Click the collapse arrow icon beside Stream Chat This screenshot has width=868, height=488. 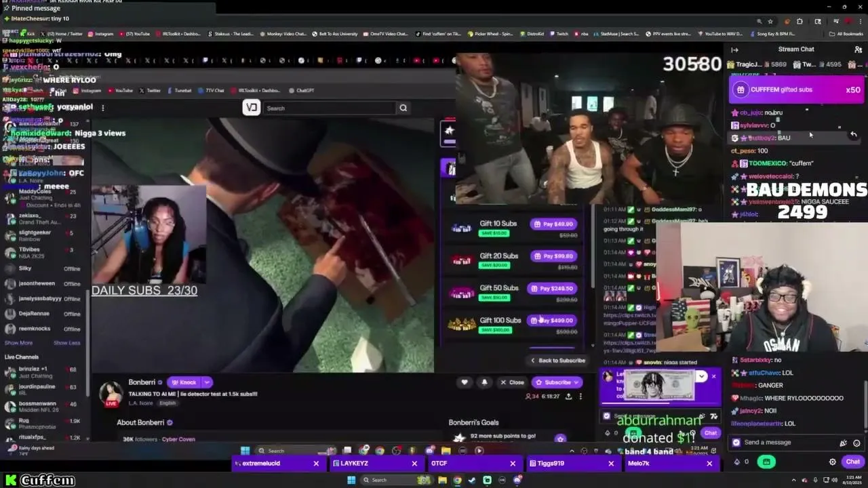[734, 49]
